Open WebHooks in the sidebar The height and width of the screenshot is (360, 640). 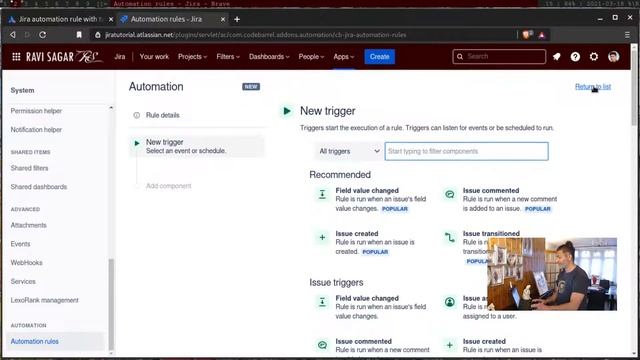pos(27,263)
